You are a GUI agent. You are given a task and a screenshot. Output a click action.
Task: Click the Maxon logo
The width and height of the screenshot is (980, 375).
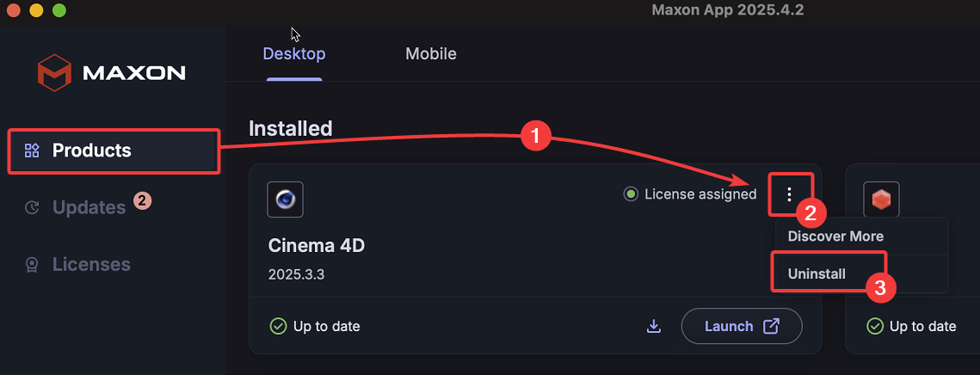(112, 72)
